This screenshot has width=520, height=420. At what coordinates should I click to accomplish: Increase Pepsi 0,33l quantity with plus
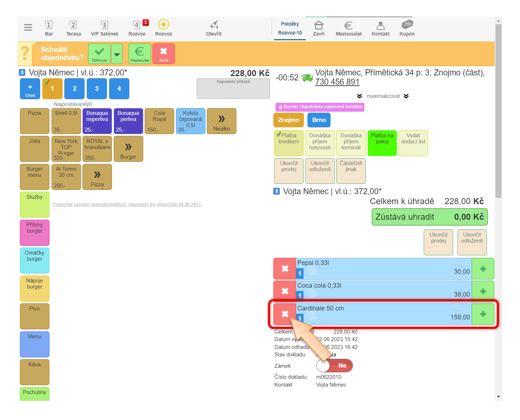tap(483, 269)
